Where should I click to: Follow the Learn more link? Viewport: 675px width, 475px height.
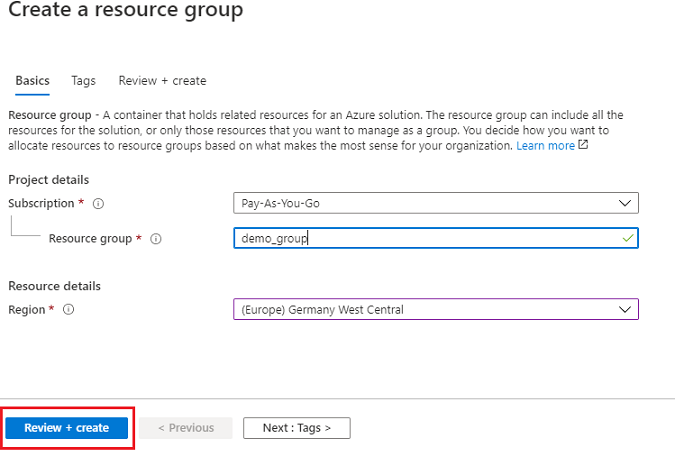545,146
